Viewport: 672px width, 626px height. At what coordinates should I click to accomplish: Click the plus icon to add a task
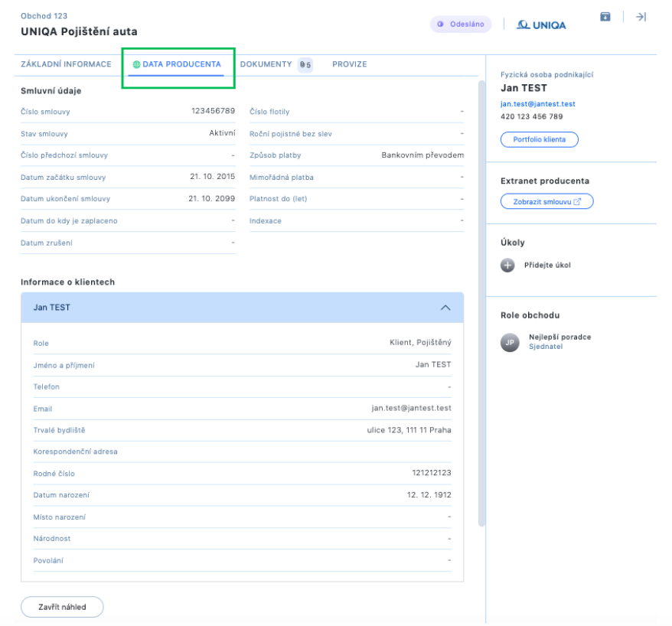[507, 266]
